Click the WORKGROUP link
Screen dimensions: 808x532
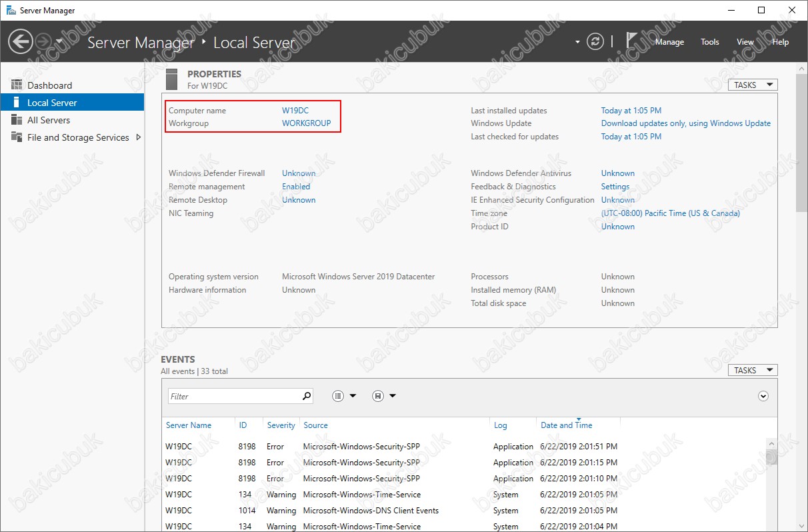(307, 123)
